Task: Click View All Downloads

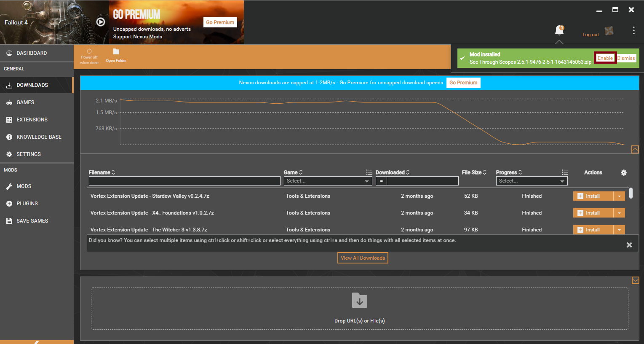Action: tap(363, 258)
